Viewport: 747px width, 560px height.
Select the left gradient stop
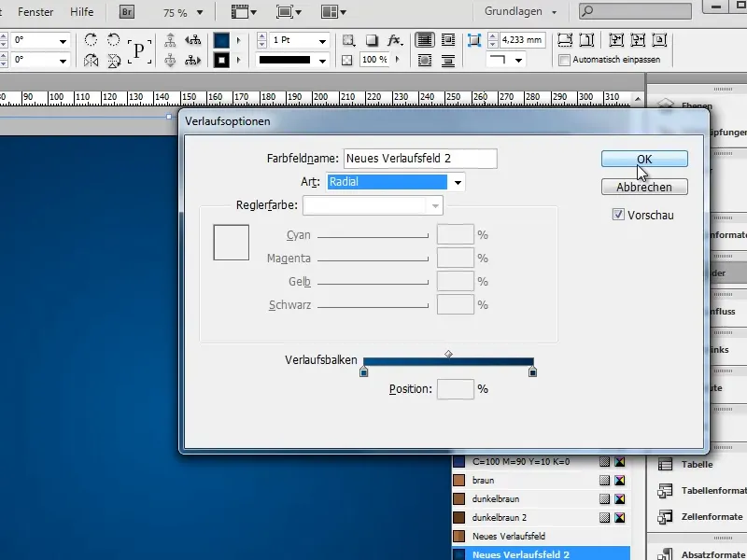pyautogui.click(x=363, y=371)
